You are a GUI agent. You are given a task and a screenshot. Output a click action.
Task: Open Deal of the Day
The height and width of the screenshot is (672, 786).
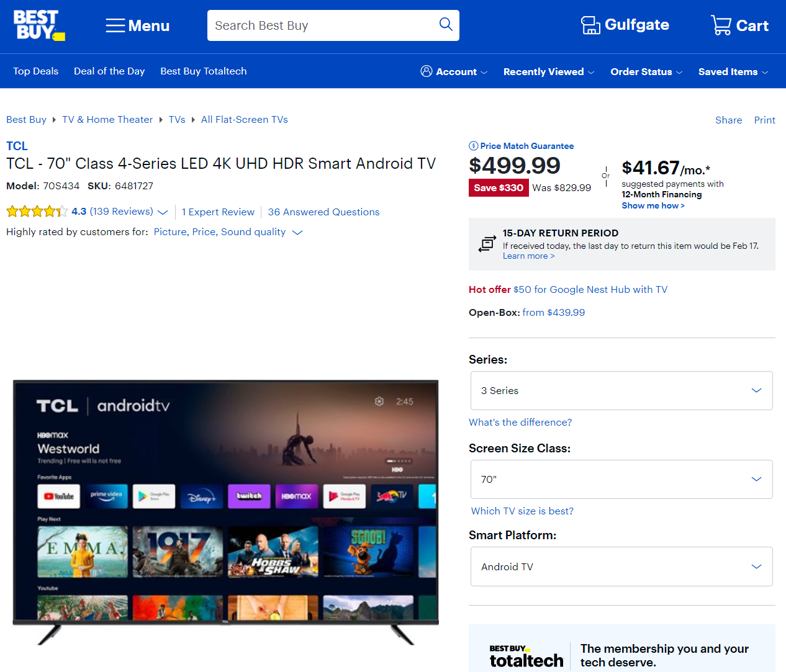coord(109,71)
